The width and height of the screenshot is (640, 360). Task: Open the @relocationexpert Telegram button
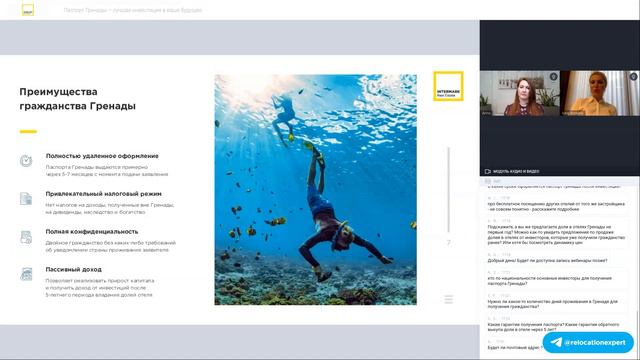coord(588,342)
